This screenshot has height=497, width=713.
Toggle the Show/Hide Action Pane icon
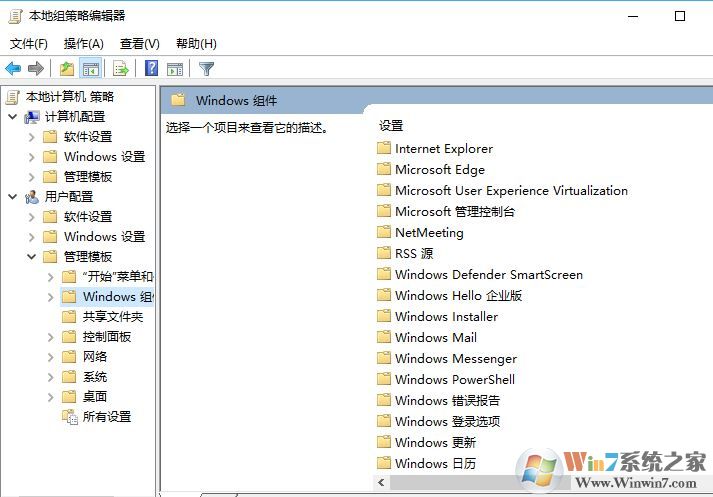175,69
